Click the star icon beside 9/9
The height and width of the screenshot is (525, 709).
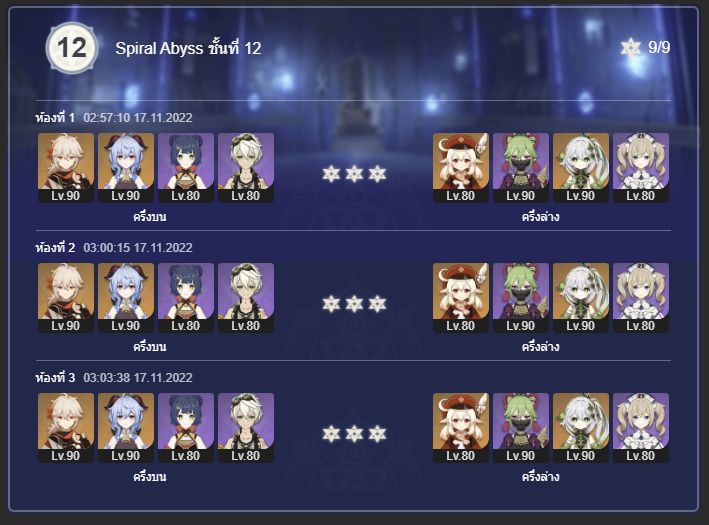coord(631,47)
